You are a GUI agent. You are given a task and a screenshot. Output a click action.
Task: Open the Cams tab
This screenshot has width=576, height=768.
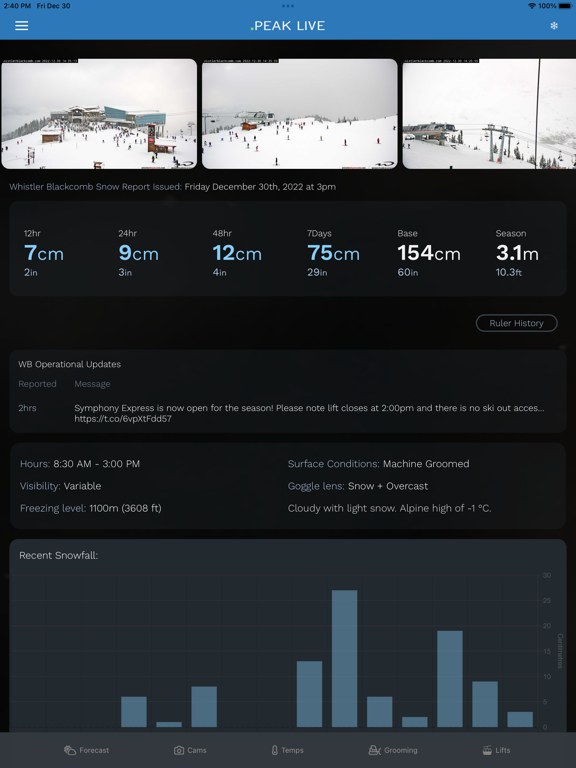pyautogui.click(x=190, y=750)
